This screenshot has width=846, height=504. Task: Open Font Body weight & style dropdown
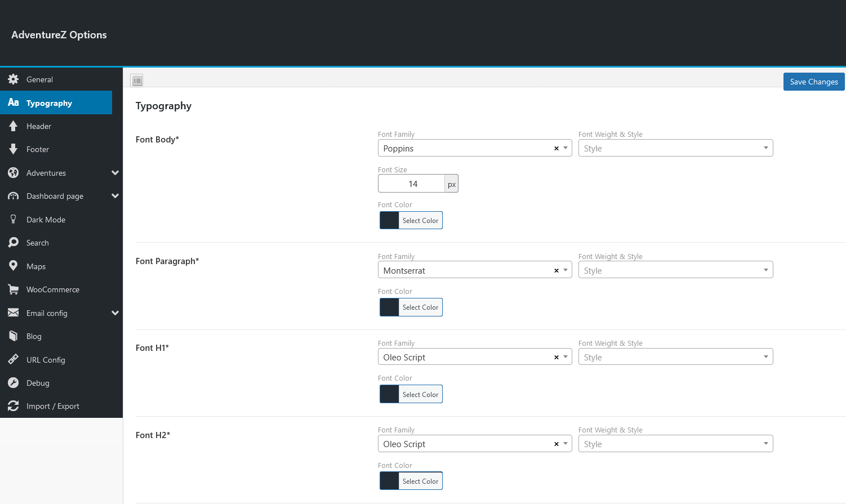pos(675,148)
